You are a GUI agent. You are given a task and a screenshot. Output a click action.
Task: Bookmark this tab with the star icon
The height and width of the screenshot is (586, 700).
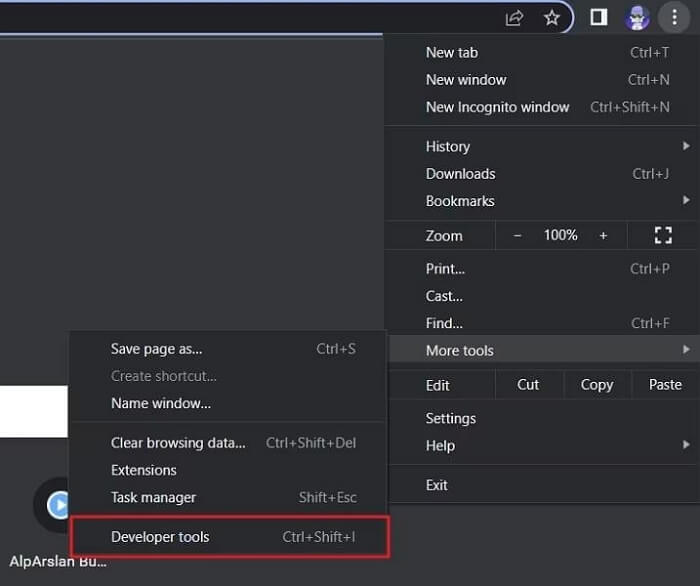click(552, 18)
